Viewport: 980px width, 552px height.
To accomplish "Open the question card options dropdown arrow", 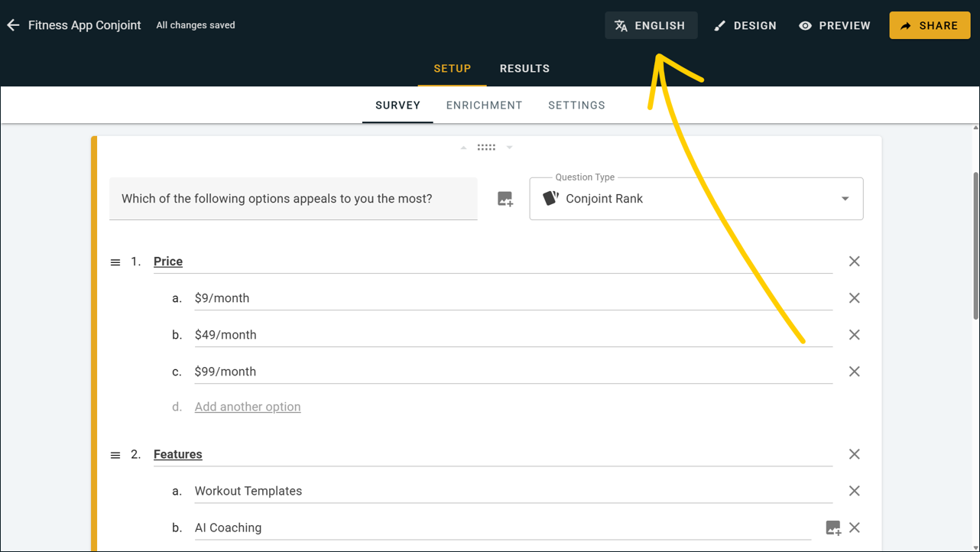I will point(509,147).
